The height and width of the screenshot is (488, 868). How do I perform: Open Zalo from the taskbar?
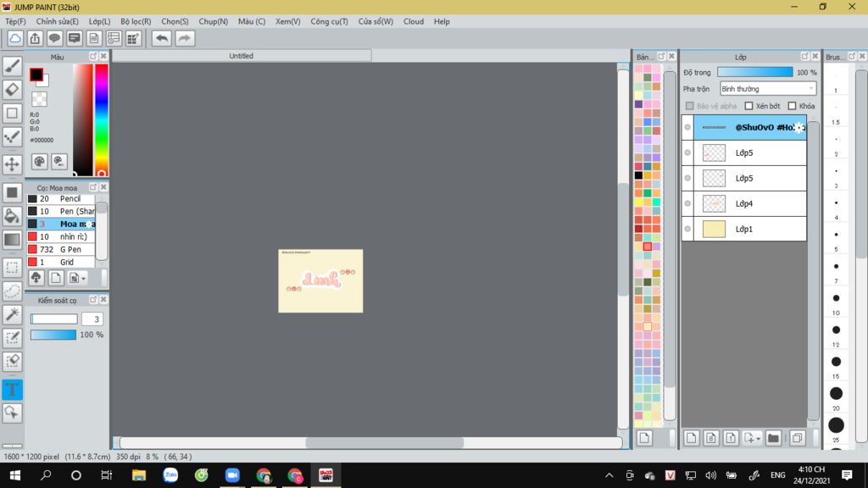click(170, 475)
